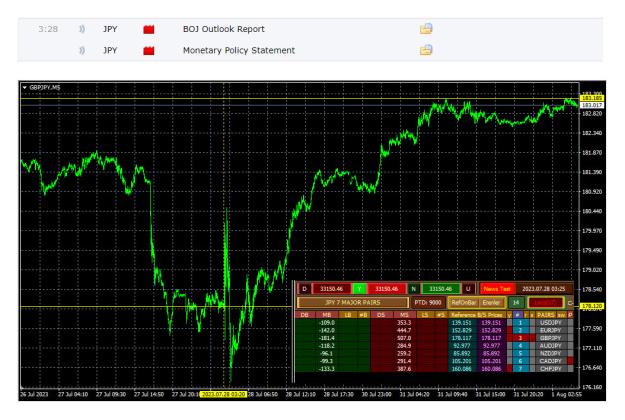Click red number 3 cell for GBPJPY
The height and width of the screenshot is (420, 625).
click(x=520, y=338)
